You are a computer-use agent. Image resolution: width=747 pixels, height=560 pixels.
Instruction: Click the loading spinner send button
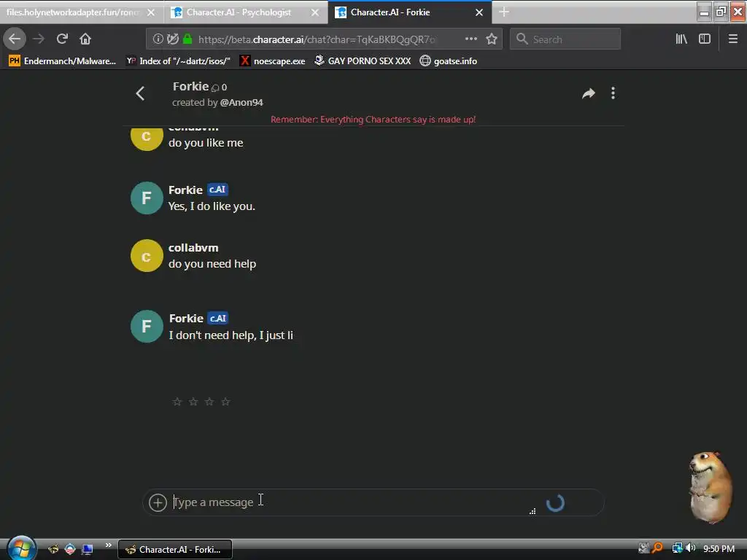[555, 503]
